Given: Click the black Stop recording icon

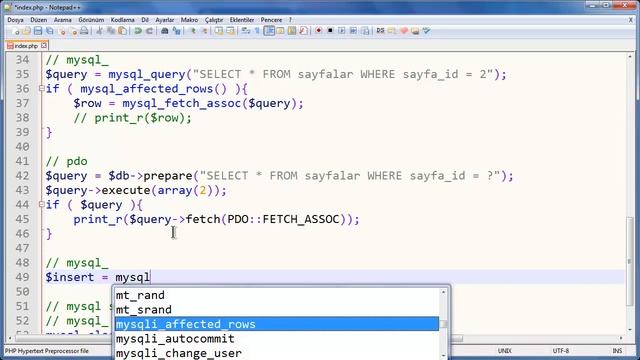Looking at the screenshot, I should 330,31.
